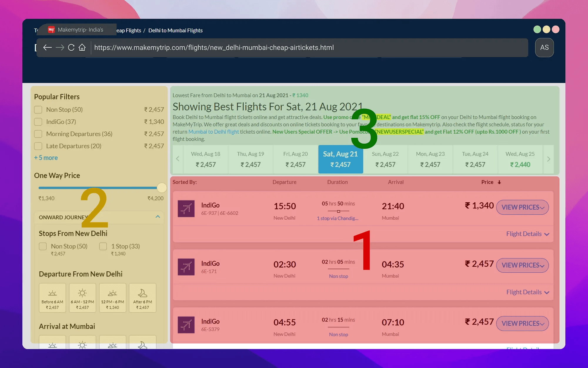Collapse the Onward Journey section
The height and width of the screenshot is (368, 588).
pos(158,217)
